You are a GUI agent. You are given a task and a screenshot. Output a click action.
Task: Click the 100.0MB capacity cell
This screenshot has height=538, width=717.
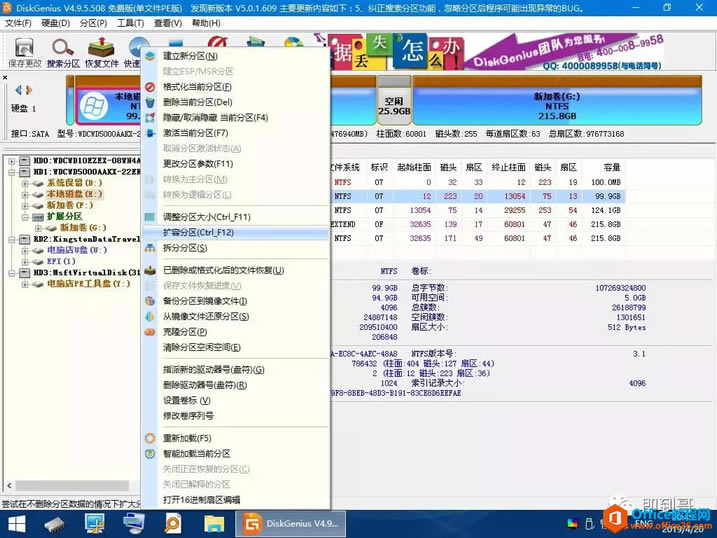(605, 182)
